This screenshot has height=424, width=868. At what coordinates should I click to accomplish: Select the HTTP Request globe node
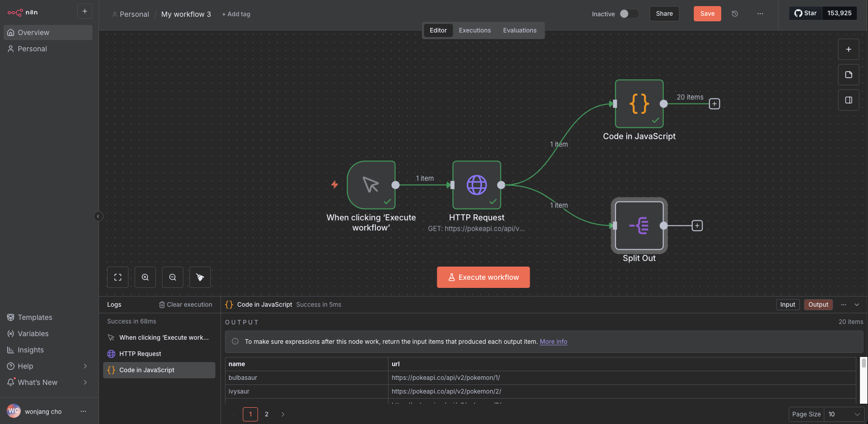pyautogui.click(x=477, y=185)
